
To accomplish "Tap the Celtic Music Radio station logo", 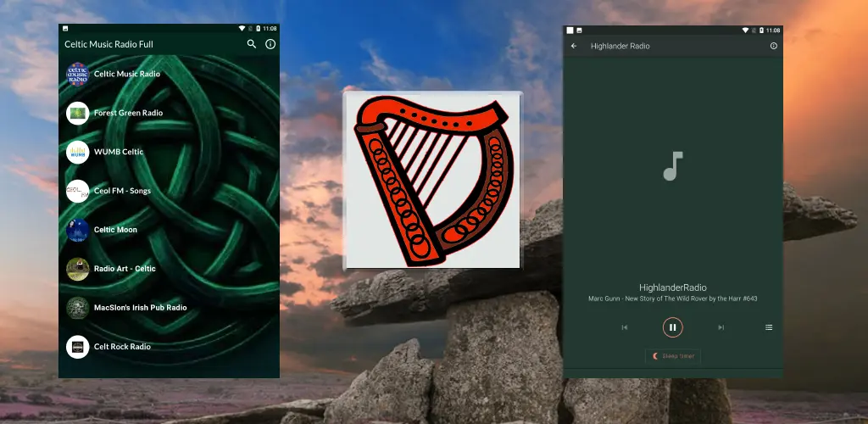I will tap(77, 74).
